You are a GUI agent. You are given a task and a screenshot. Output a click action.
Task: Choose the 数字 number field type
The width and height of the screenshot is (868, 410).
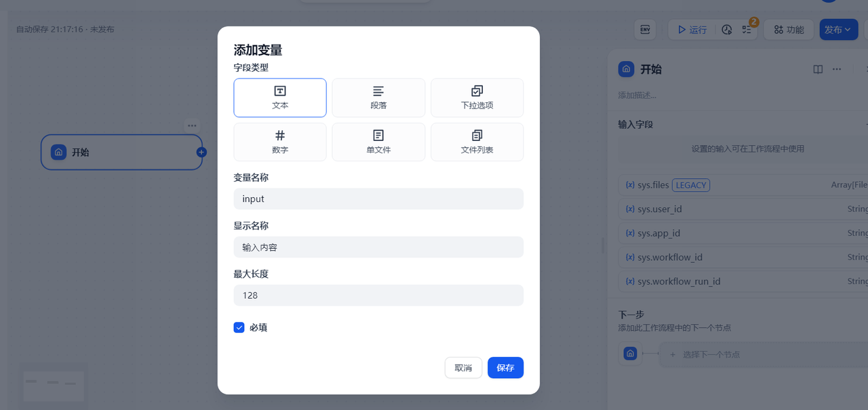pyautogui.click(x=280, y=142)
